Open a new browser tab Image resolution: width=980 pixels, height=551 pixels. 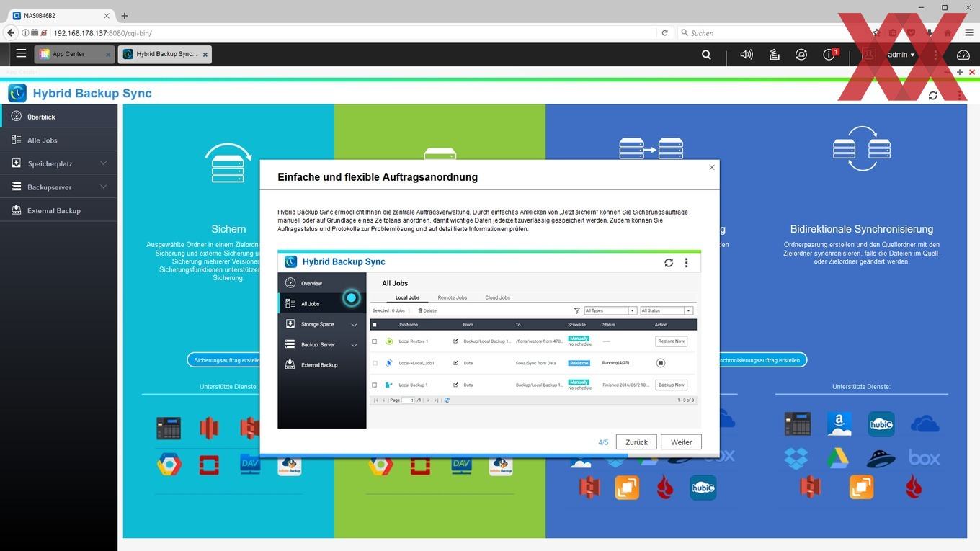[x=124, y=15]
